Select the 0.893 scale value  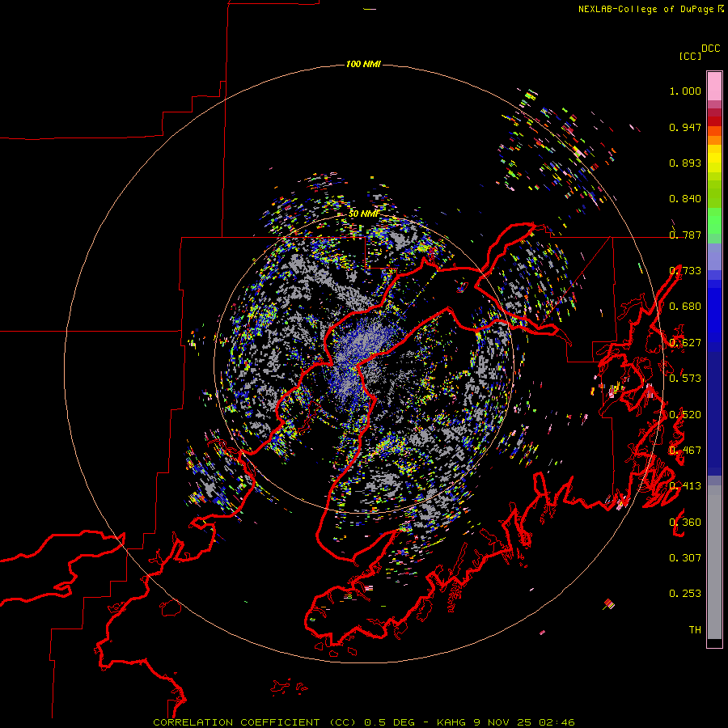tap(685, 163)
